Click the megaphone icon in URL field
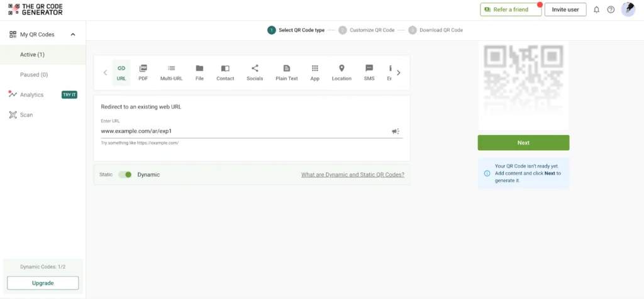The height and width of the screenshot is (299, 644). pyautogui.click(x=396, y=131)
